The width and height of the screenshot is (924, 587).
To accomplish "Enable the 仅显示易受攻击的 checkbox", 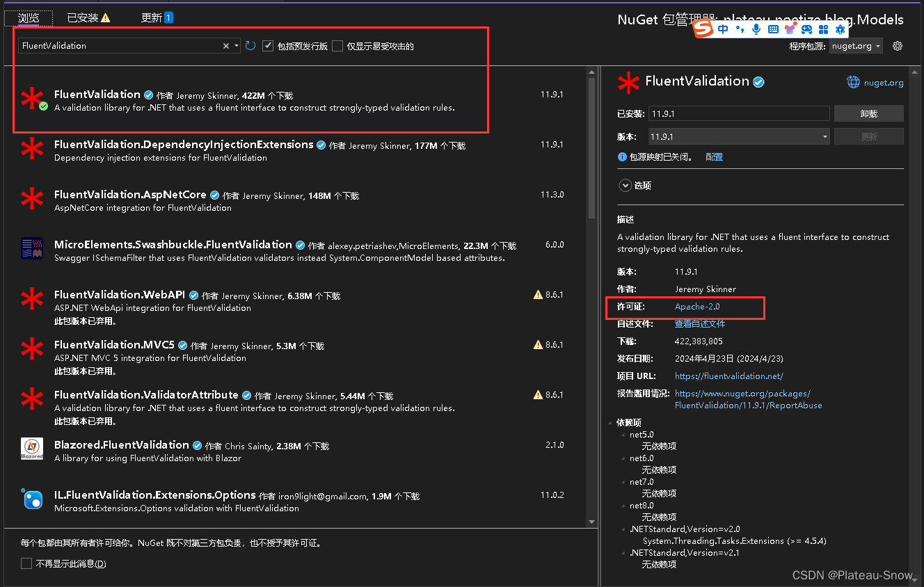I will [x=338, y=46].
